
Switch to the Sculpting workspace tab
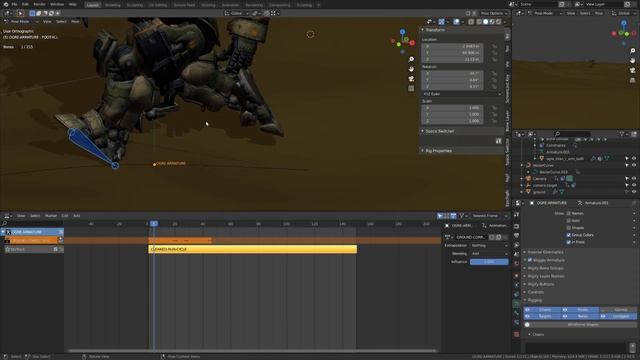(x=134, y=5)
